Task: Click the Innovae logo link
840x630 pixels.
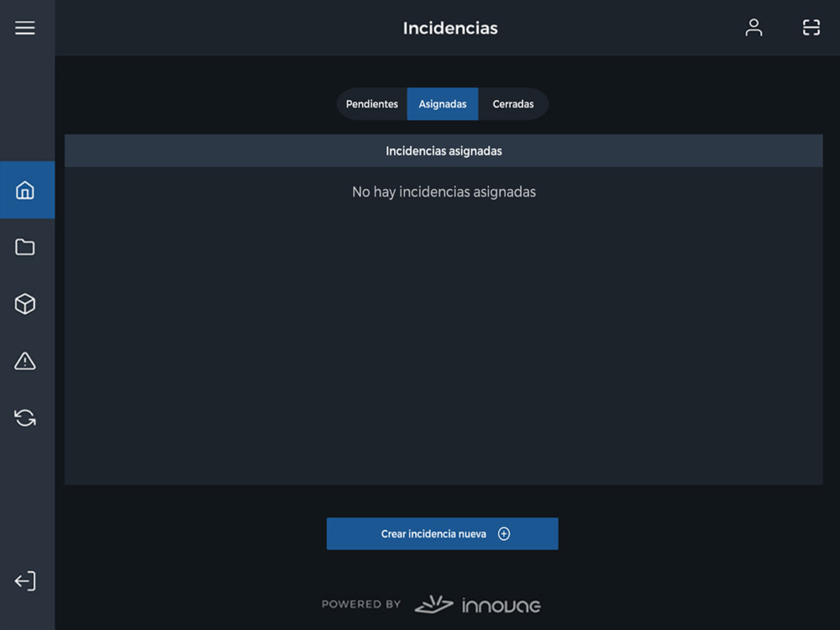Action: point(478,605)
